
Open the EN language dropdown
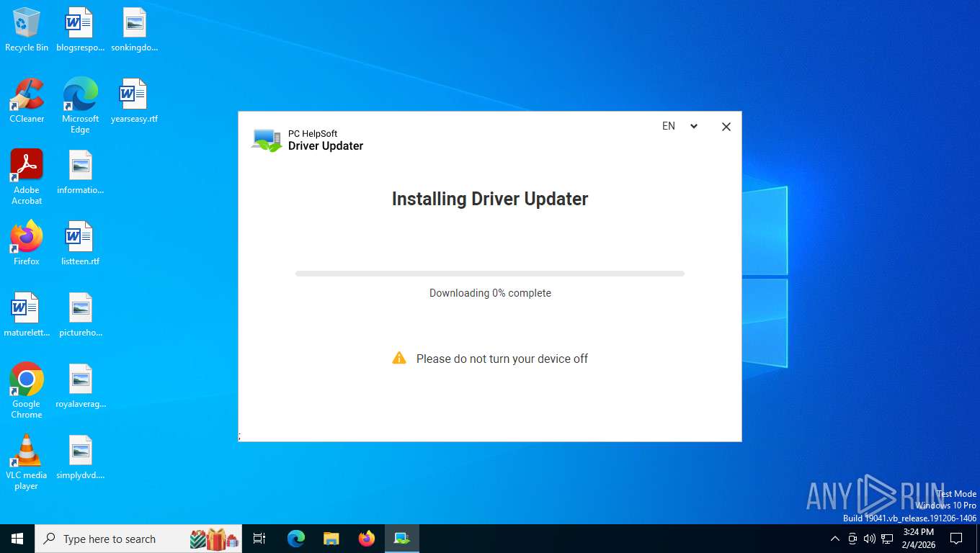(x=680, y=126)
